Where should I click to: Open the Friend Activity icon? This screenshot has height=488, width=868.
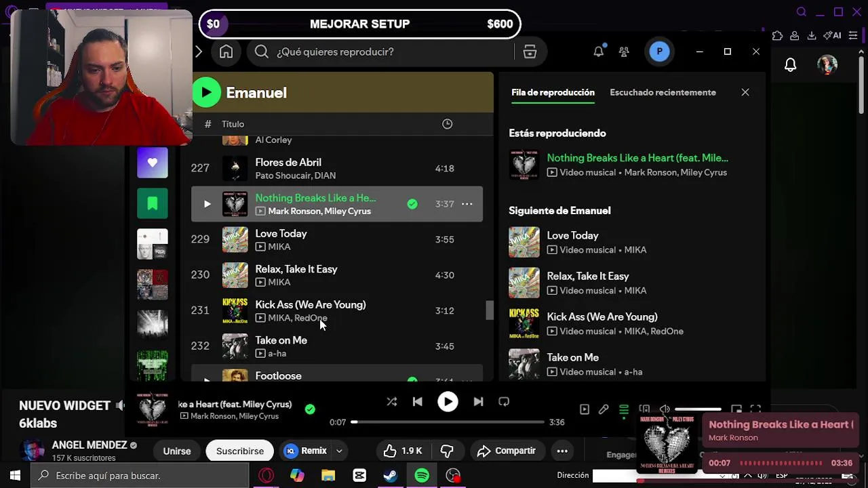pos(624,52)
